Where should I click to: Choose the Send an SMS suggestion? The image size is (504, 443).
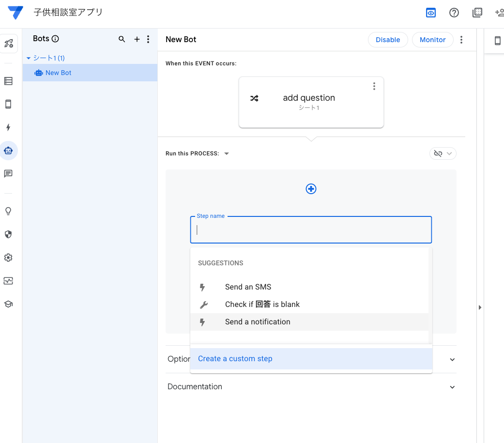click(x=309, y=287)
